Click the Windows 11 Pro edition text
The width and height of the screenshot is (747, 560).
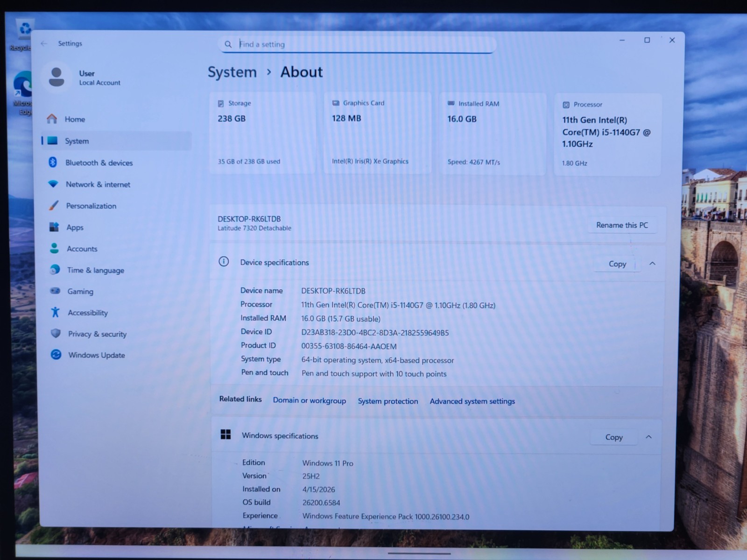coord(328,463)
